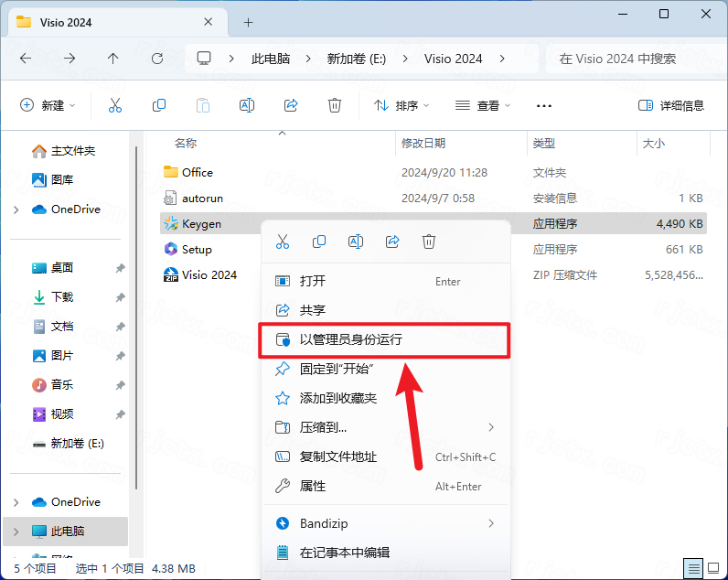Screen dimensions: 728x580
Task: Choose 属性 in the context menu
Action: tap(386, 486)
